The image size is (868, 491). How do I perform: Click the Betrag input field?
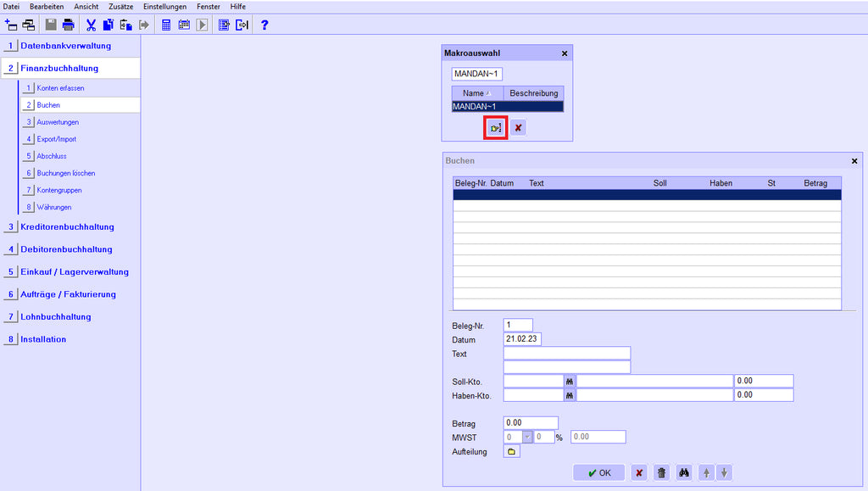pyautogui.click(x=531, y=423)
